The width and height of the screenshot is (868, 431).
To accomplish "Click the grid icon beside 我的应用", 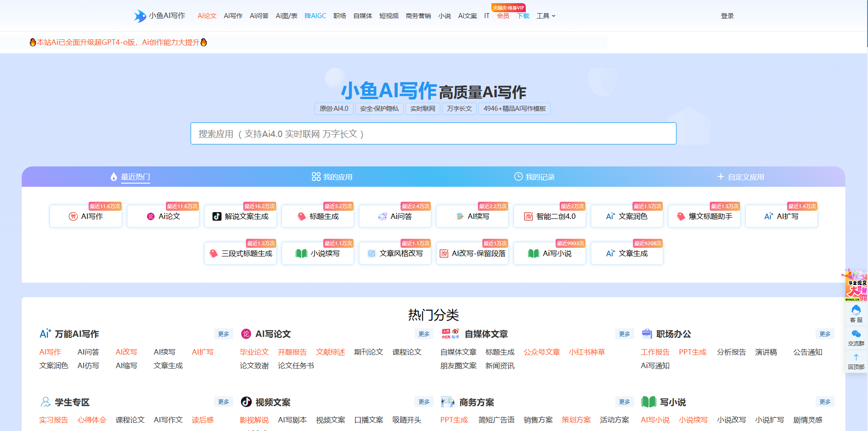I will coord(316,176).
